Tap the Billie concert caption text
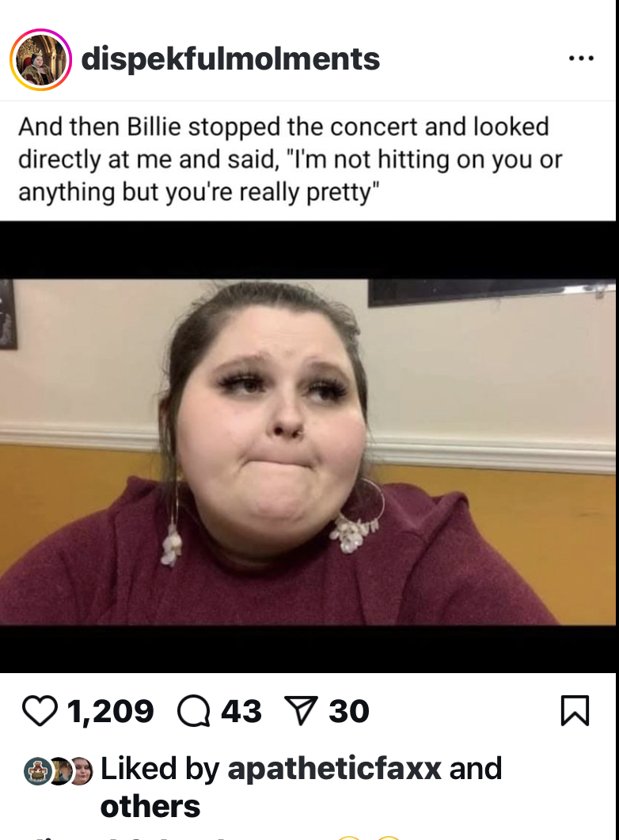This screenshot has height=840, width=619. click(x=290, y=160)
